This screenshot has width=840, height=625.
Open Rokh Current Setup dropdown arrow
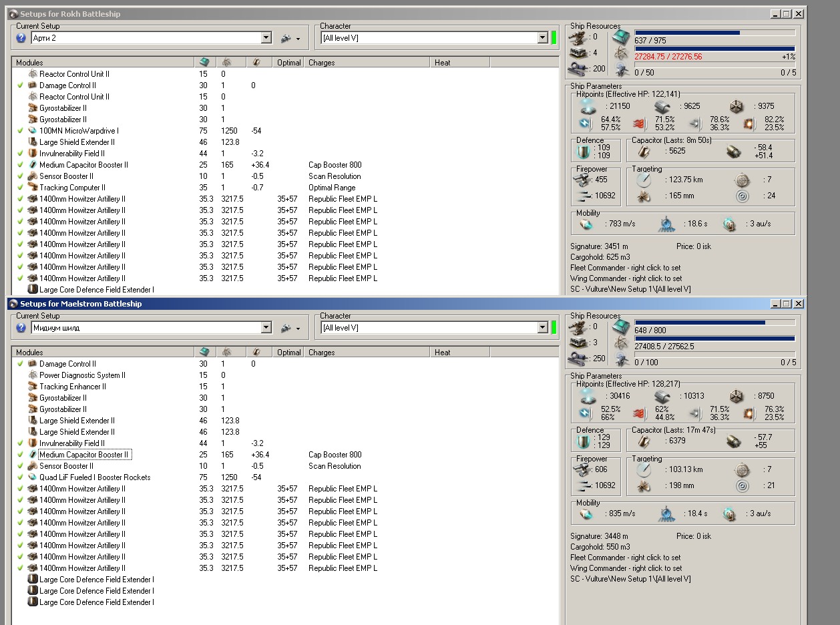point(266,38)
